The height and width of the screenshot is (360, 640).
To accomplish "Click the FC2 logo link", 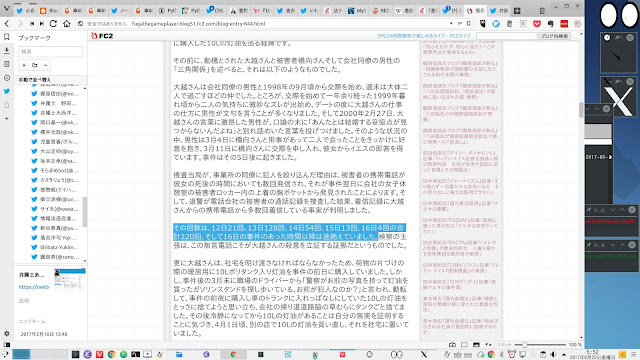I will click(x=102, y=36).
